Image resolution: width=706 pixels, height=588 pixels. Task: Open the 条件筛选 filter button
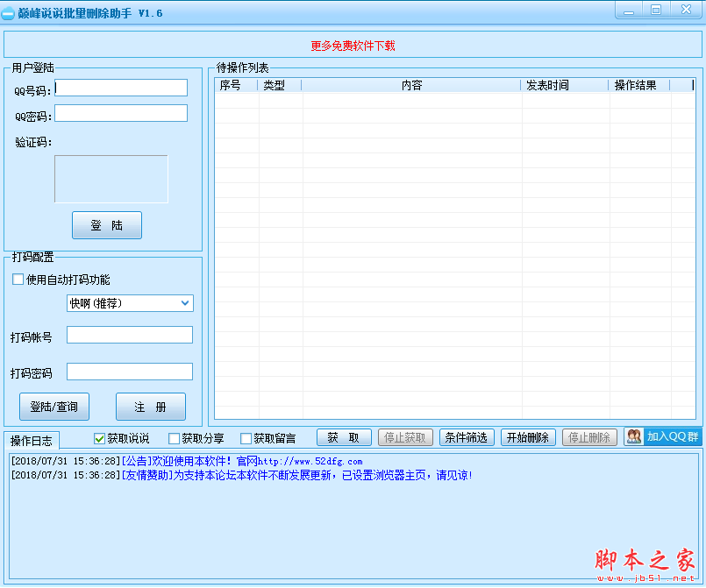click(467, 437)
